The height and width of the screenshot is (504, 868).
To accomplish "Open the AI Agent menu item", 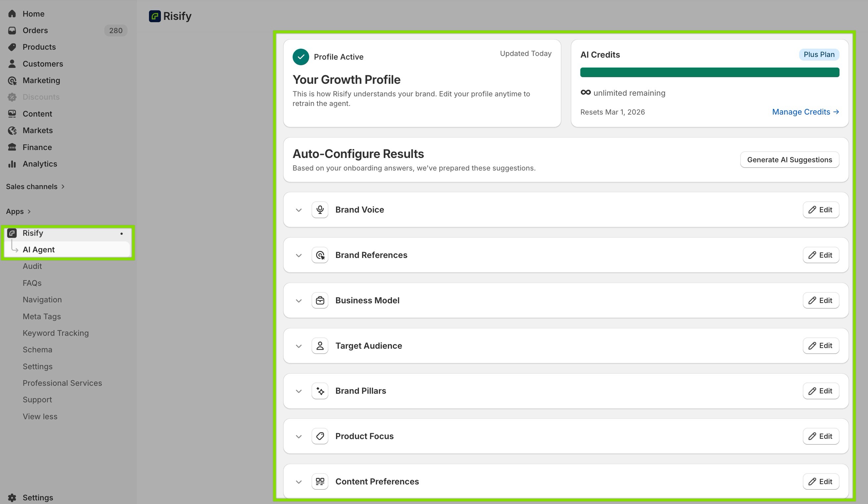I will coord(67,249).
